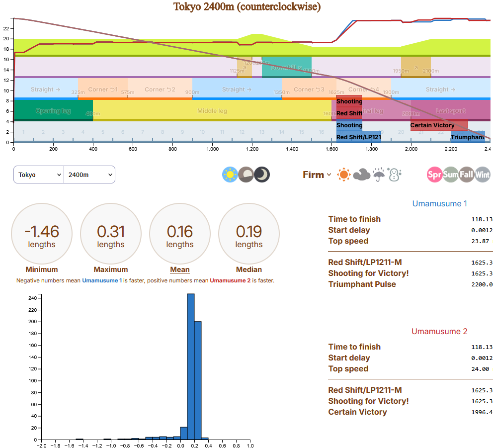This screenshot has width=493, height=448.
Task: Click the Last spurt phase region
Action: pyautogui.click(x=451, y=111)
